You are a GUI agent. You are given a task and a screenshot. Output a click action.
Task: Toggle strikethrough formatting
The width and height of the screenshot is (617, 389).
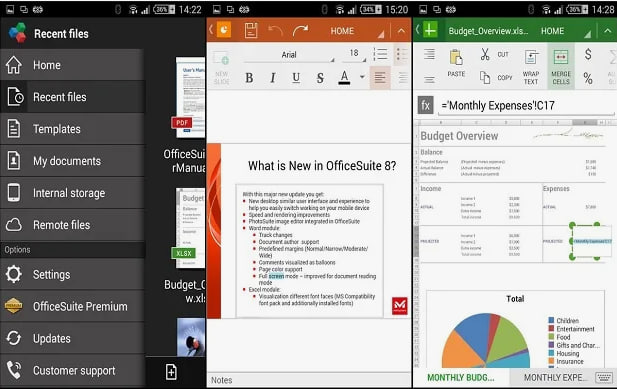(320, 78)
